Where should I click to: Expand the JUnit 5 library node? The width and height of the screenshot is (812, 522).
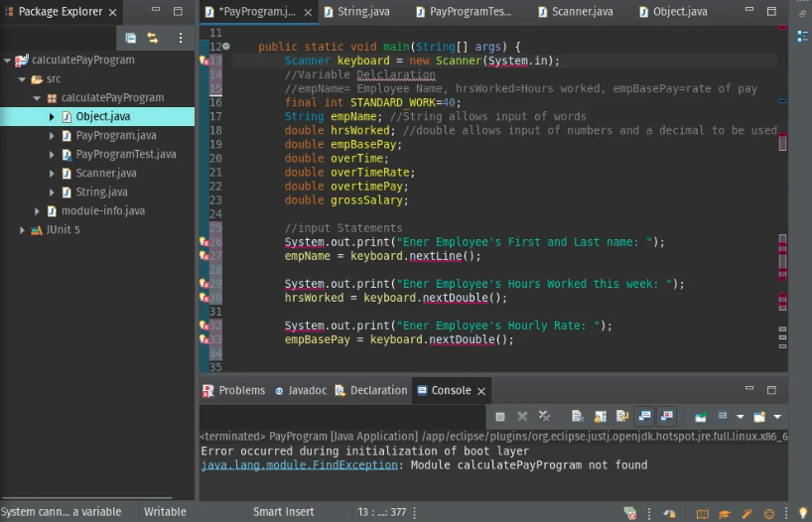click(22, 230)
